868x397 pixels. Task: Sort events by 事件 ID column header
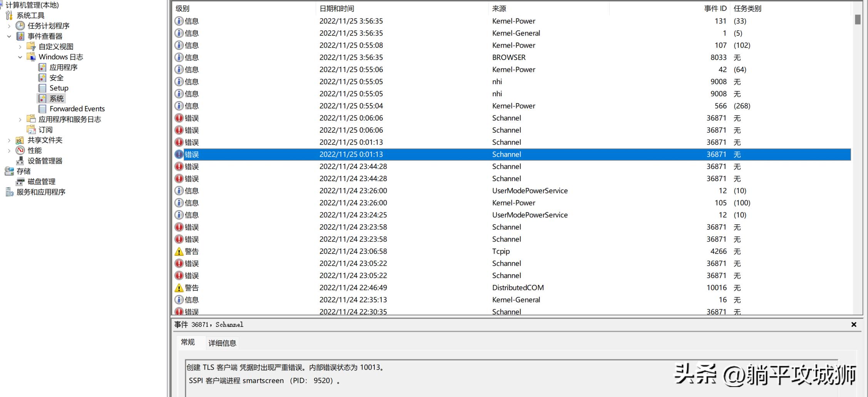(x=715, y=8)
